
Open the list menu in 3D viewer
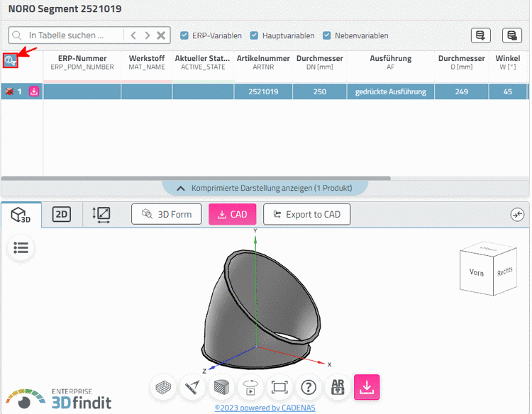coord(21,248)
